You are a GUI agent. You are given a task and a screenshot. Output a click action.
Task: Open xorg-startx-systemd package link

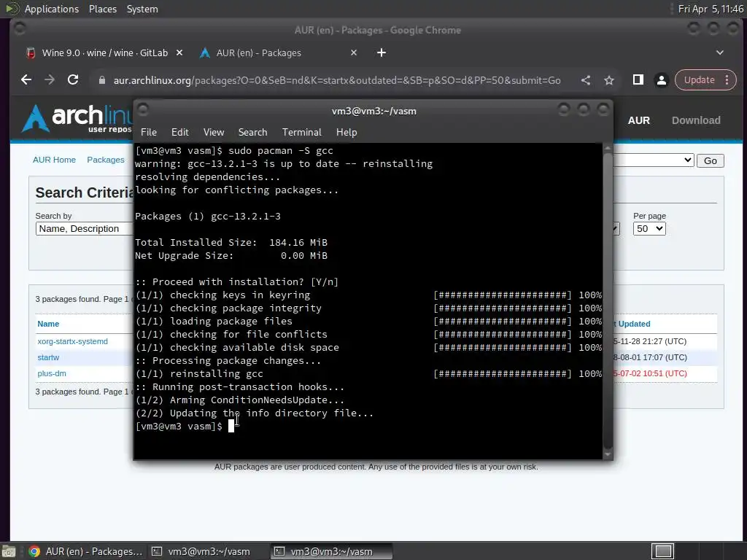click(72, 341)
